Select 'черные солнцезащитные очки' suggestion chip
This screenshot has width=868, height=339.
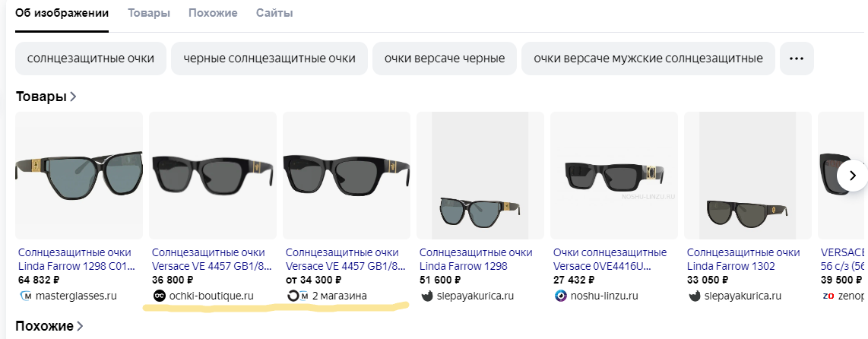(269, 59)
